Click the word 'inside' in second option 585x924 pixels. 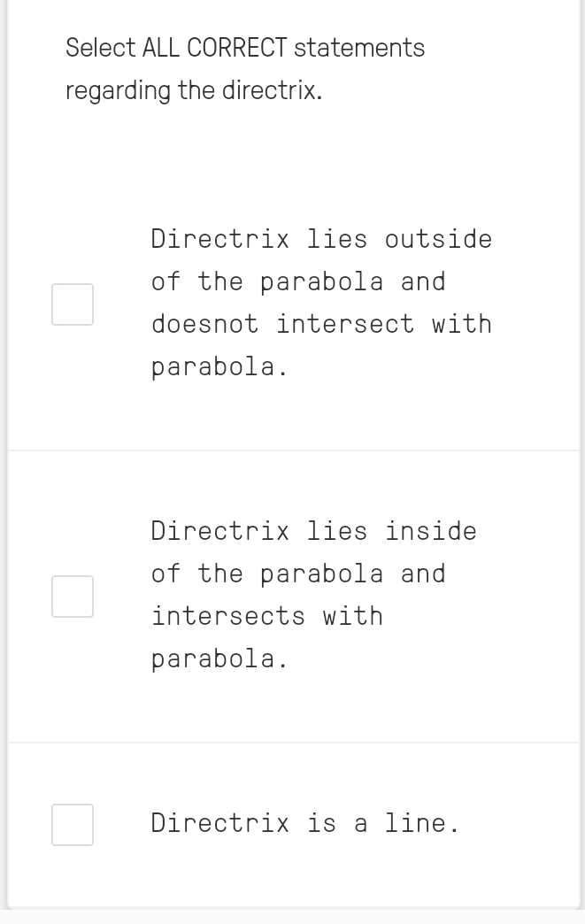[430, 531]
